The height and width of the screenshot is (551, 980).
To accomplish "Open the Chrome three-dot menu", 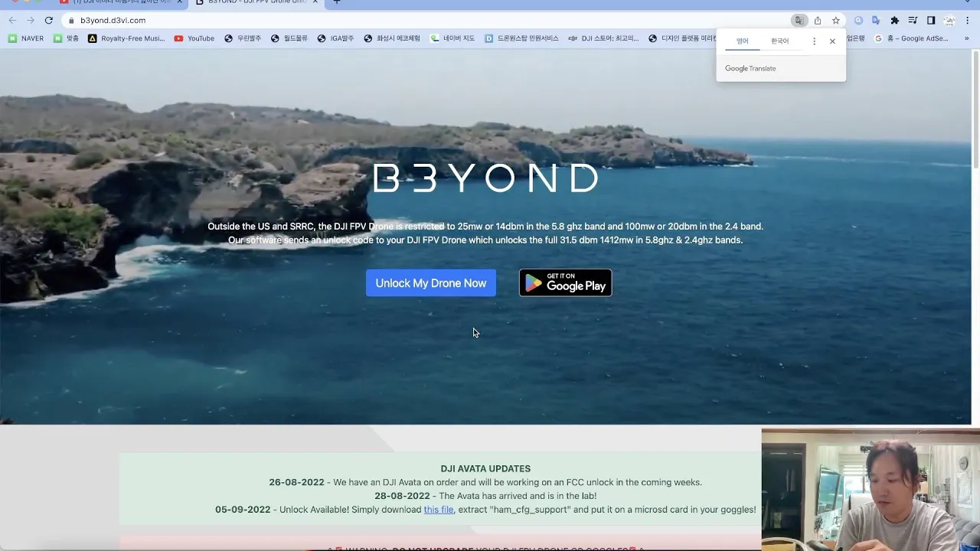I will click(968, 21).
